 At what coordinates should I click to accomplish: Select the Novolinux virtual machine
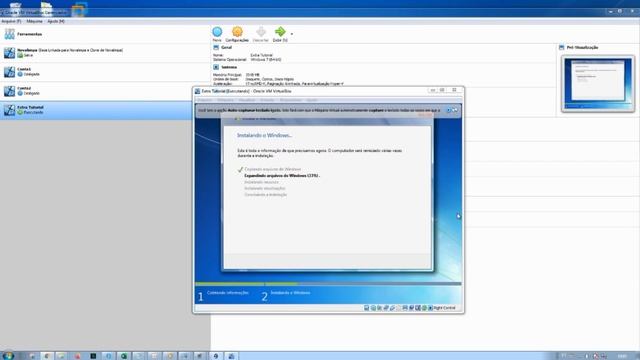(x=105, y=52)
